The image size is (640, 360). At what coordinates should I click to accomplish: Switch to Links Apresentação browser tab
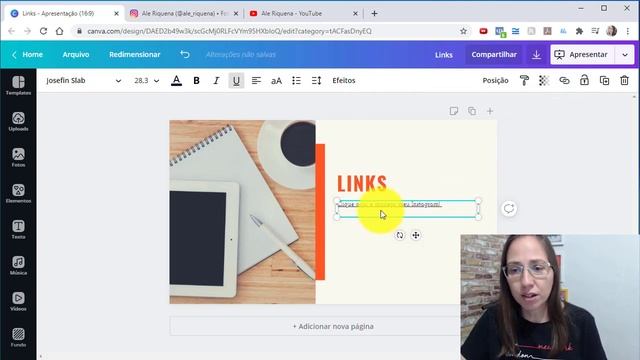point(64,13)
